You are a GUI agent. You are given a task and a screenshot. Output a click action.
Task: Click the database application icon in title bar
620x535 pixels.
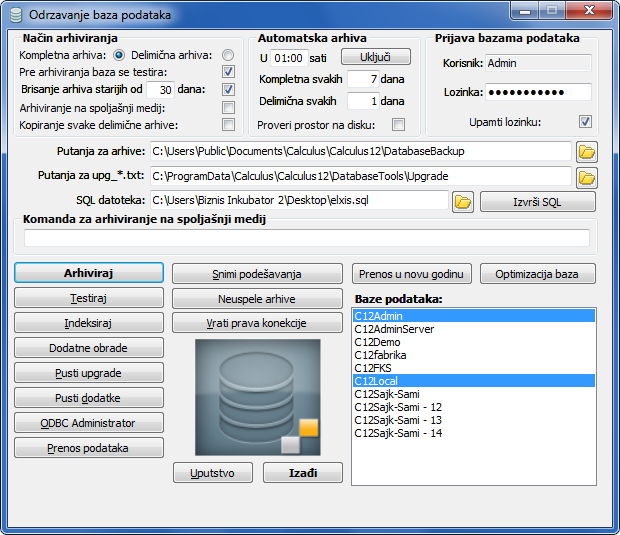click(x=14, y=15)
